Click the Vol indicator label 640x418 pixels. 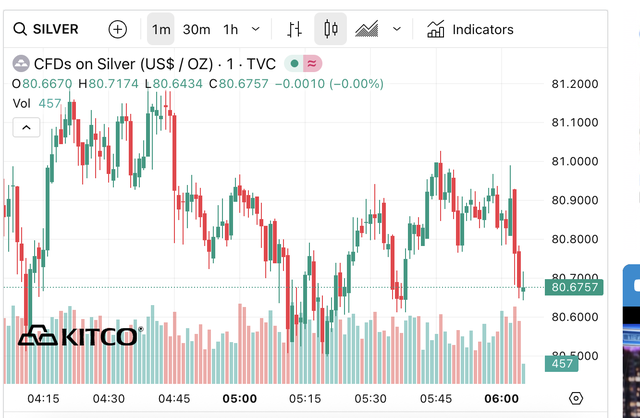[21, 103]
